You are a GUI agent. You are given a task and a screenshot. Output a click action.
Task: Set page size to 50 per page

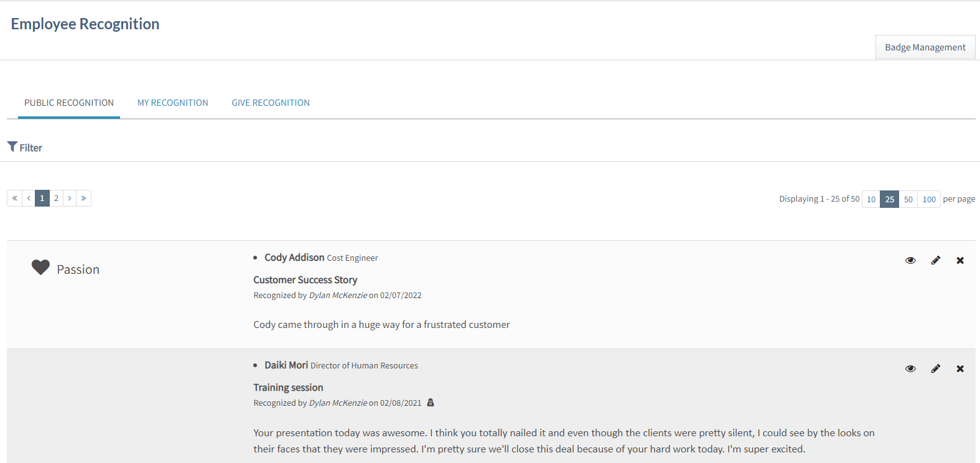908,199
